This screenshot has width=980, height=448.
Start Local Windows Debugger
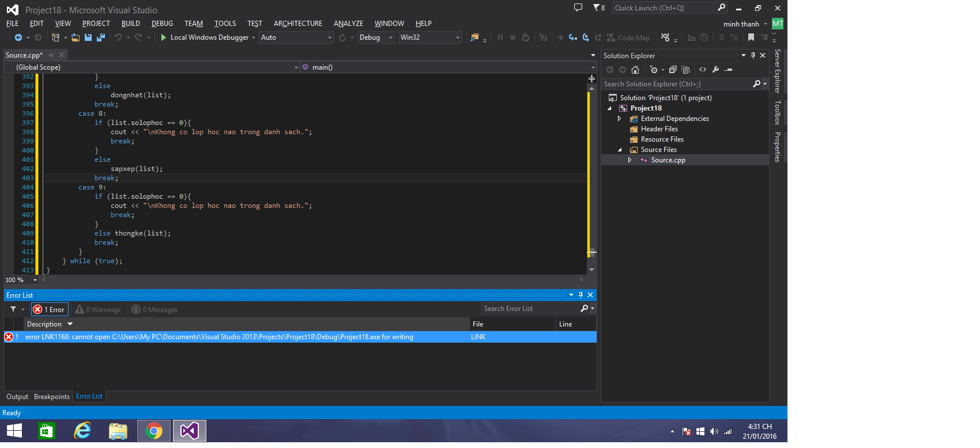[205, 37]
